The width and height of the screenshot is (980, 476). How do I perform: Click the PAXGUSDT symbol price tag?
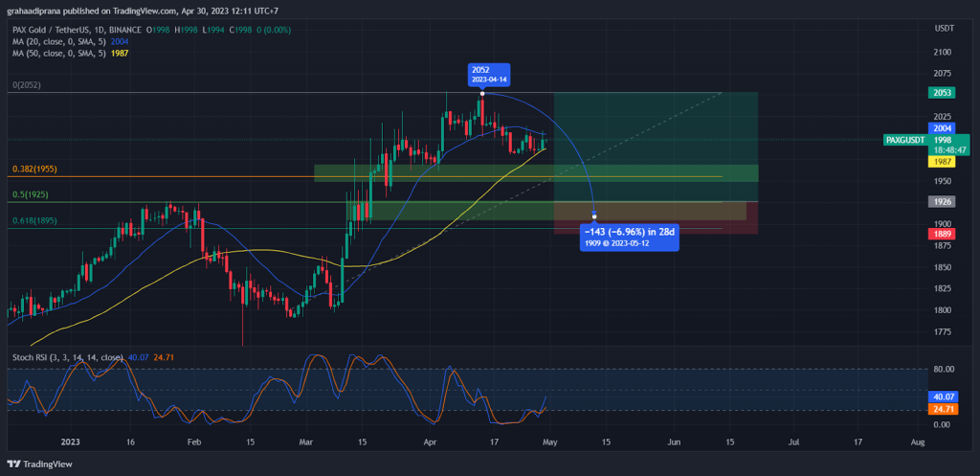903,140
